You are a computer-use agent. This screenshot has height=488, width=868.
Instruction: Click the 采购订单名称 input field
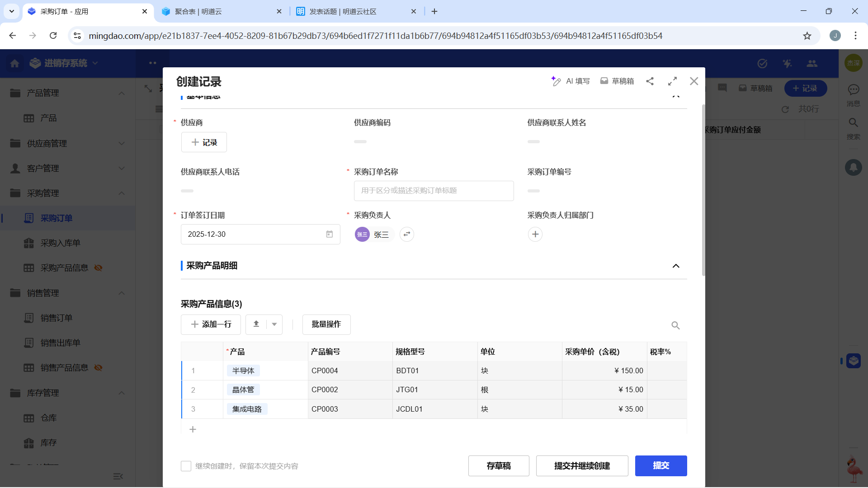[434, 191]
